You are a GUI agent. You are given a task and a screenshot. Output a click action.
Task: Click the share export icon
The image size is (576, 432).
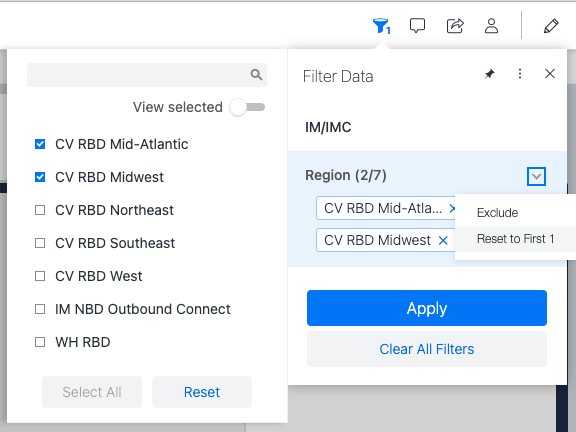[455, 26]
